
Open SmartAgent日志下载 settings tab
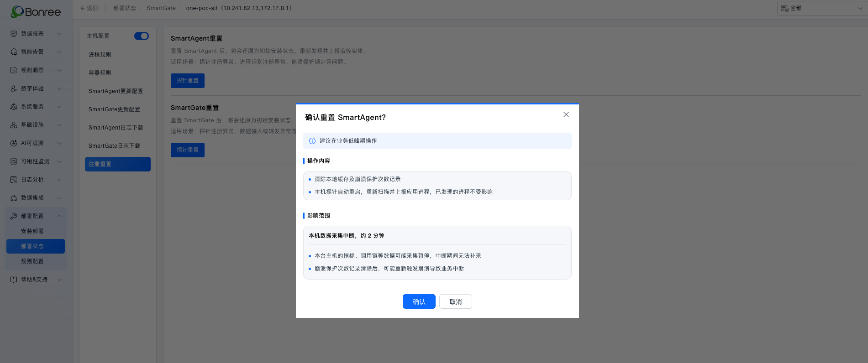[118, 128]
